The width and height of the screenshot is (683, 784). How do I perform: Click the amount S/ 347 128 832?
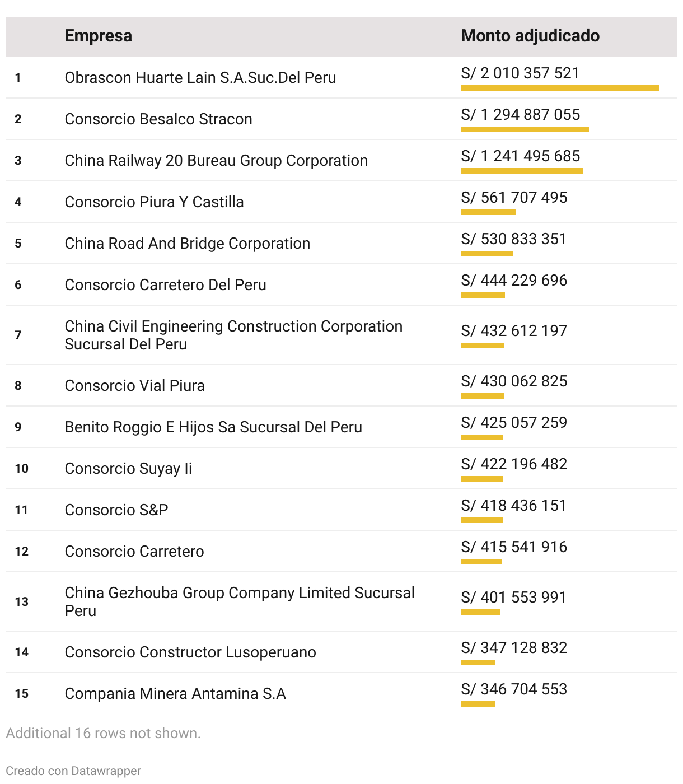(514, 647)
